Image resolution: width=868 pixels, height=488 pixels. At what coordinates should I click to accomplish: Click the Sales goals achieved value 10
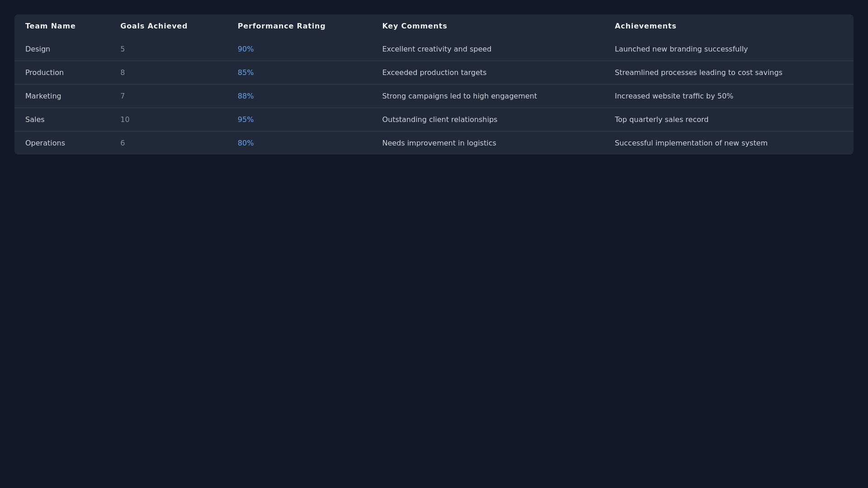coord(125,120)
